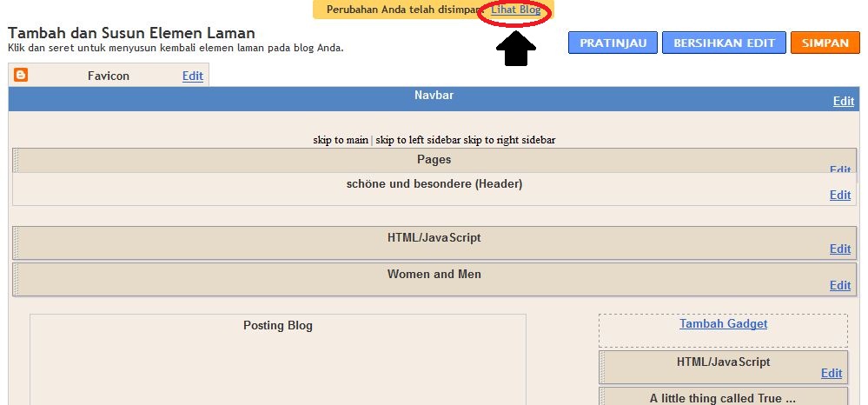Viewport: 868px width, 405px height.
Task: Click the 'Perubahan Anda telah disimpan' message
Action: [405, 10]
